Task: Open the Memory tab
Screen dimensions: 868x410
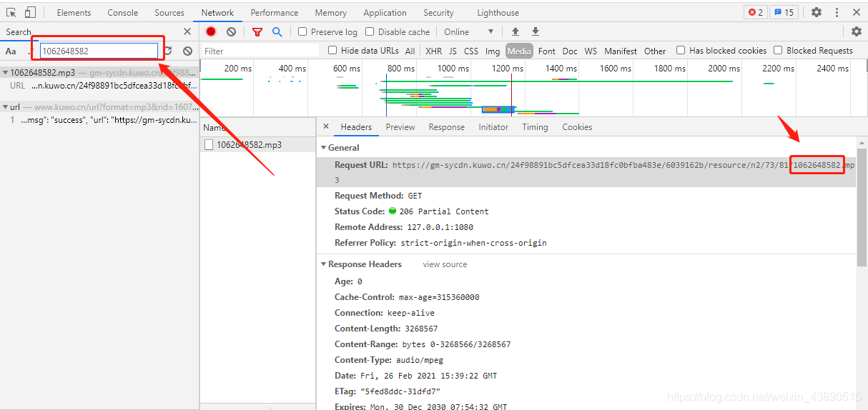Action: [x=331, y=12]
